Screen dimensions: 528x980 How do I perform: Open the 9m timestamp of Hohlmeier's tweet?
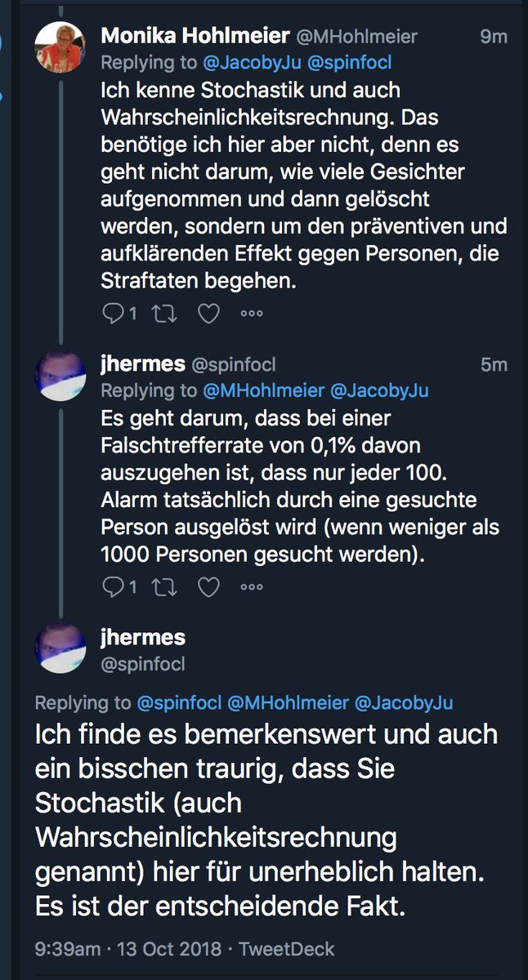(494, 36)
